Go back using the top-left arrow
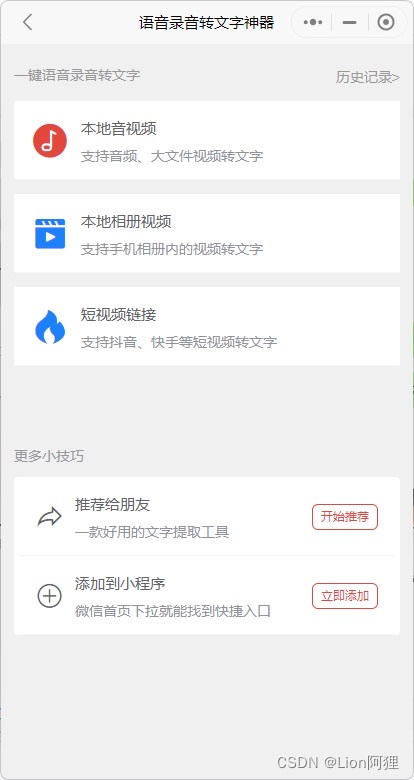The height and width of the screenshot is (780, 414). pos(28,22)
